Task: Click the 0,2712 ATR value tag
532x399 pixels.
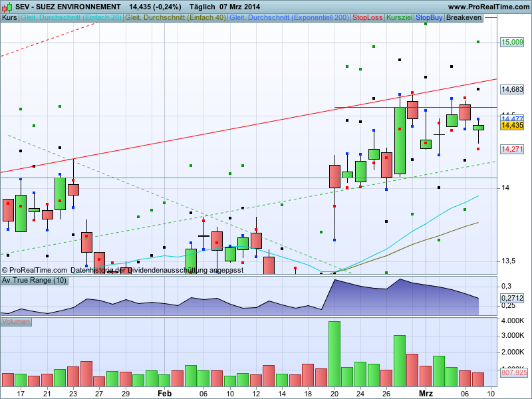Action: point(512,298)
